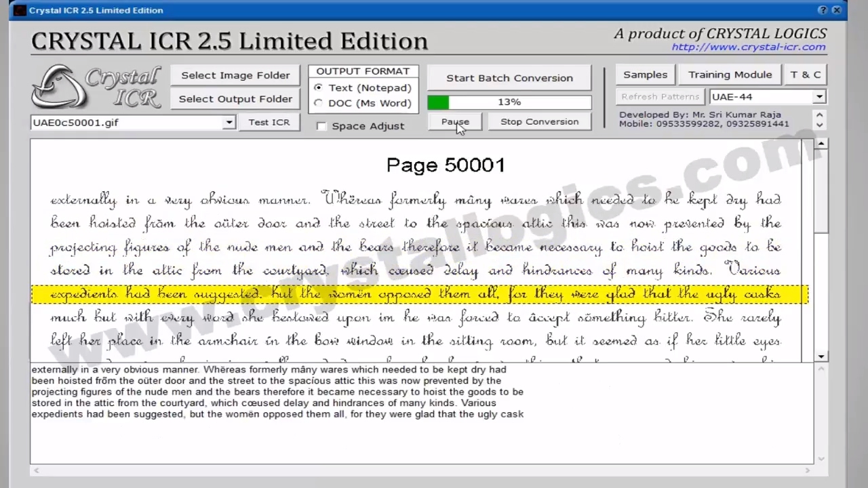Click 'Developed By: Mr. Sri Kumar Raja' text
868x488 pixels.
pos(700,115)
